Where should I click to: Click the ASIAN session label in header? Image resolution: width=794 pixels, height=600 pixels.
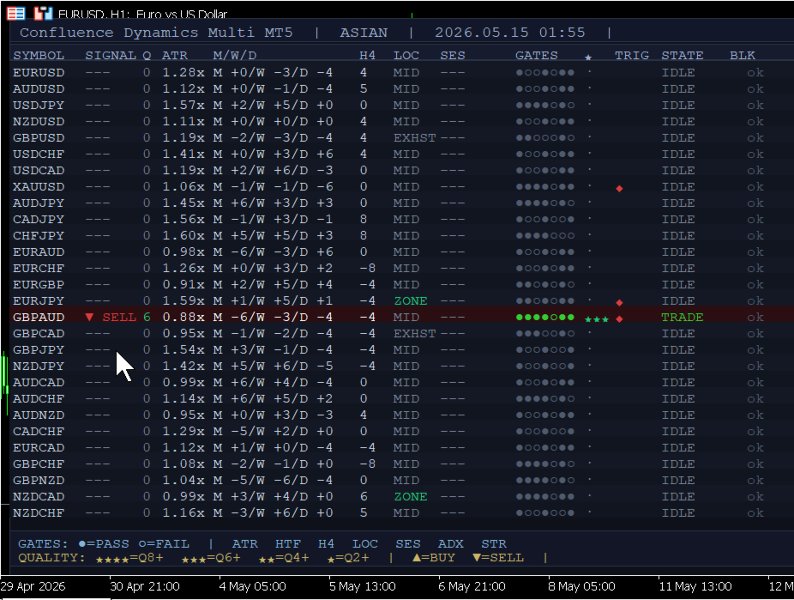point(364,33)
